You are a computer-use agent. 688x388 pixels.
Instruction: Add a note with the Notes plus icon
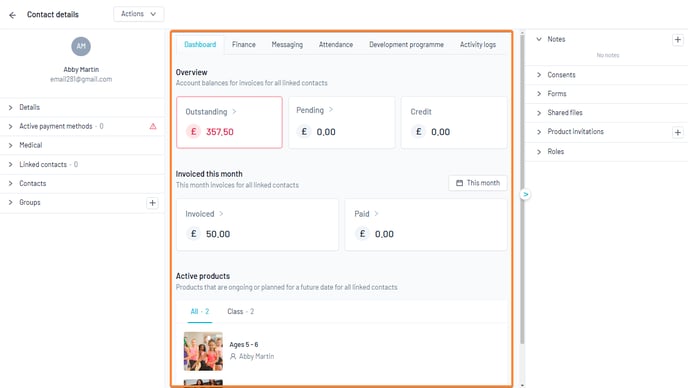pos(677,40)
